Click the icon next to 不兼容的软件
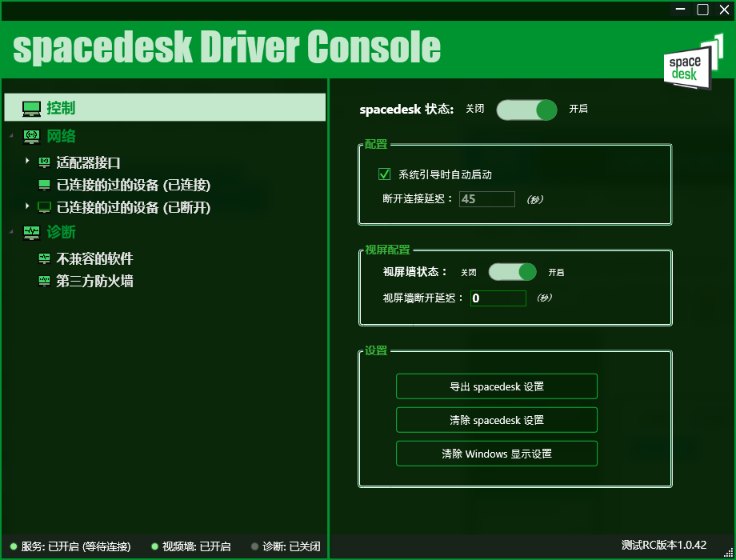This screenshot has height=560, width=736. click(x=44, y=258)
